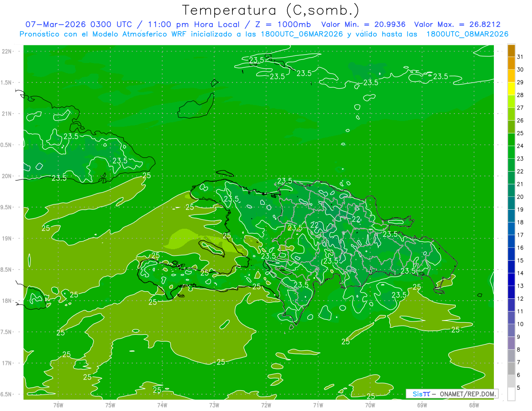Click the "17N" latitude axis label
Screen dimensions: 532x411
(x=7, y=363)
